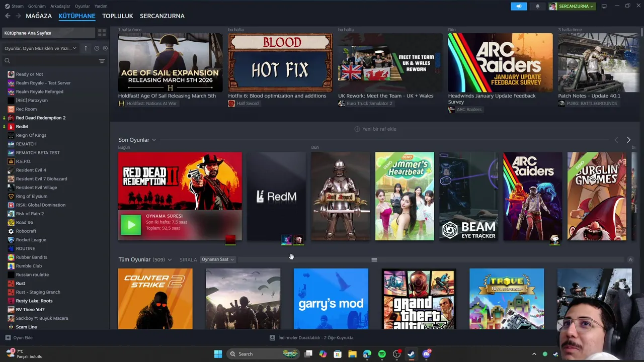Open the Counter Strike 2 tile

[155, 299]
